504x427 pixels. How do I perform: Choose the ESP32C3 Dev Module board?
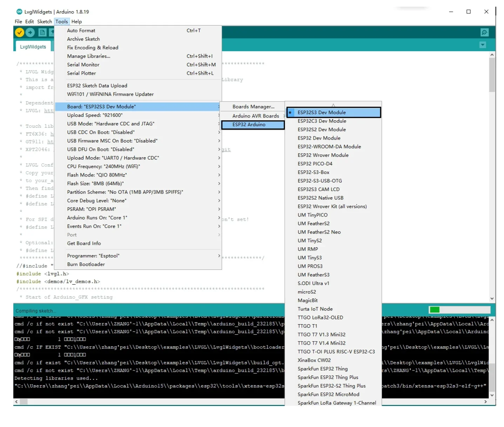[322, 121]
